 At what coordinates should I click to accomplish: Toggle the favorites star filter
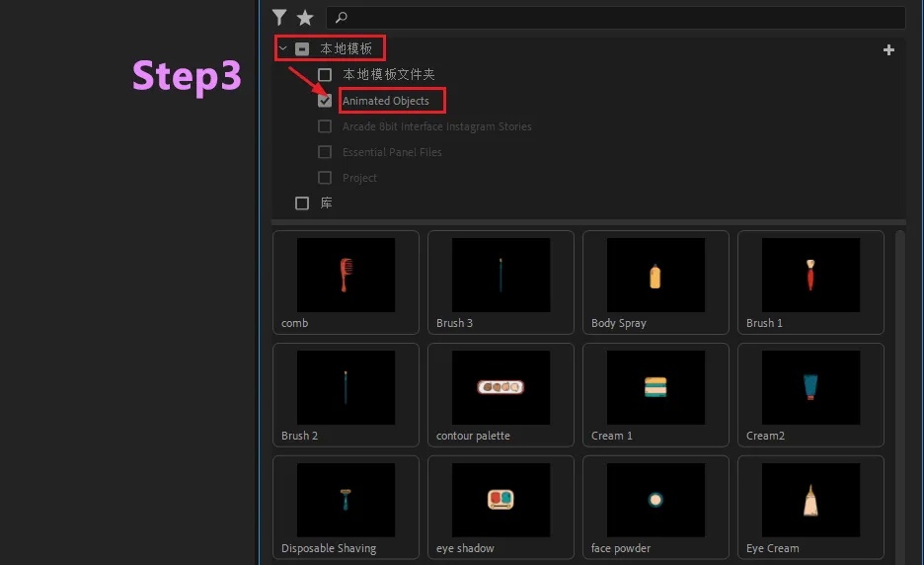coord(305,17)
